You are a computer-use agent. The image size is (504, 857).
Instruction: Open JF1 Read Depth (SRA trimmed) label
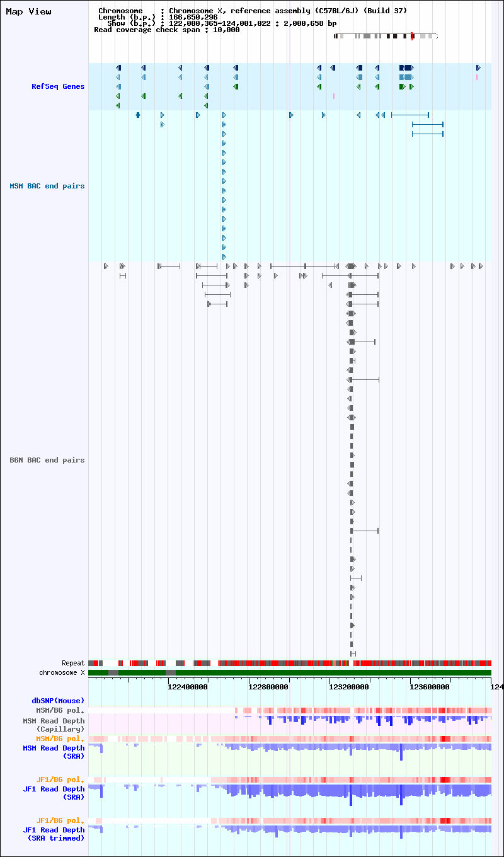[x=54, y=834]
